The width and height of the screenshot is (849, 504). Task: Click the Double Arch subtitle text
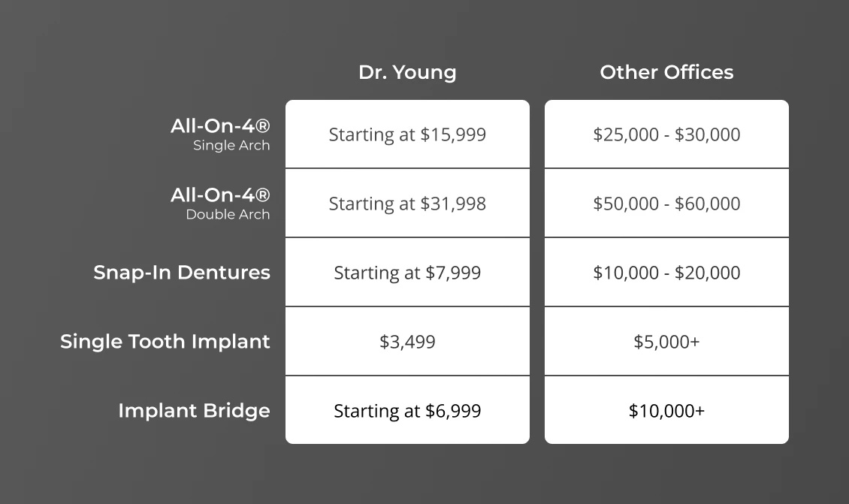click(228, 215)
